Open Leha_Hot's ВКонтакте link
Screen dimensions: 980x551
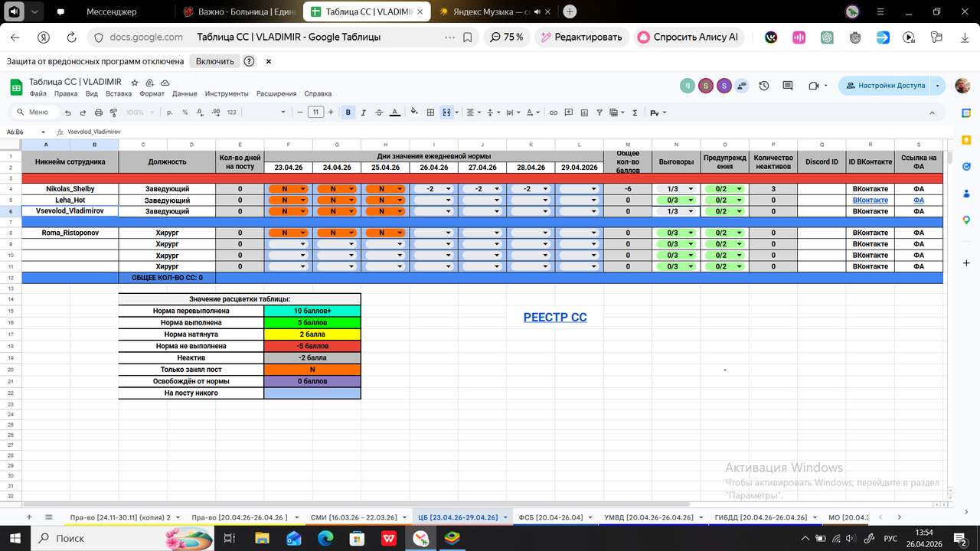pyautogui.click(x=871, y=200)
